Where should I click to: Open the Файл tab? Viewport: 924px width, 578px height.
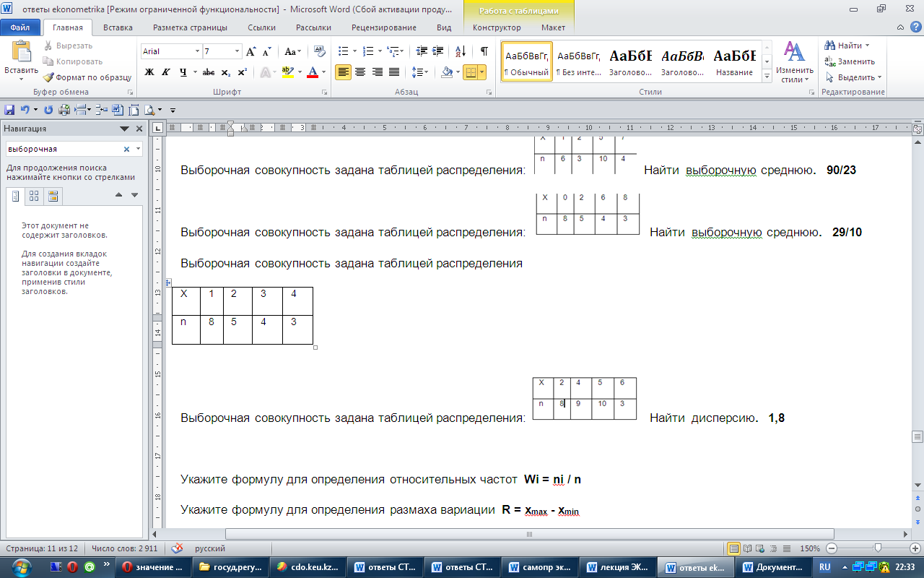point(20,27)
